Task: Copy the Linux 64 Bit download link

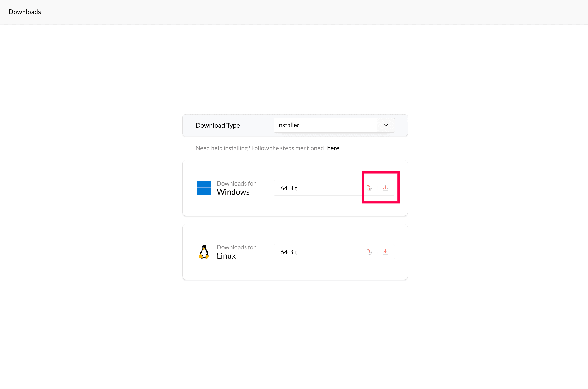Action: (369, 252)
